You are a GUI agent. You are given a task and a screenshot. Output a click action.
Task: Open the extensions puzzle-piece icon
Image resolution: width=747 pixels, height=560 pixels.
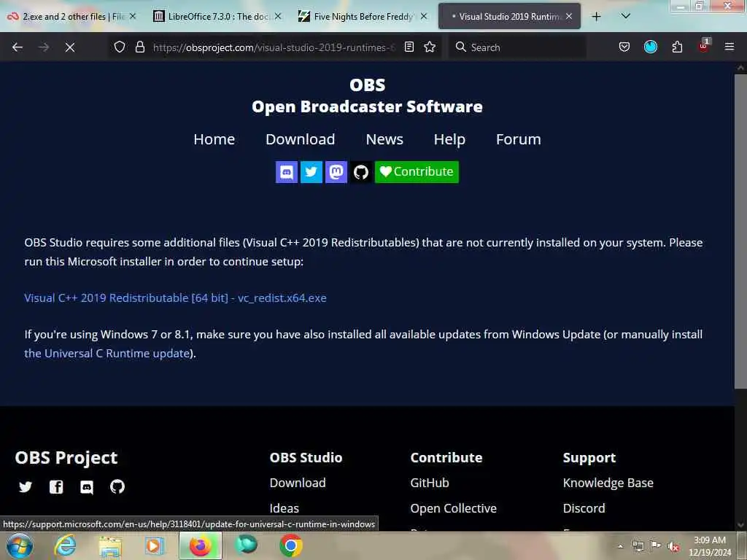pyautogui.click(x=677, y=47)
